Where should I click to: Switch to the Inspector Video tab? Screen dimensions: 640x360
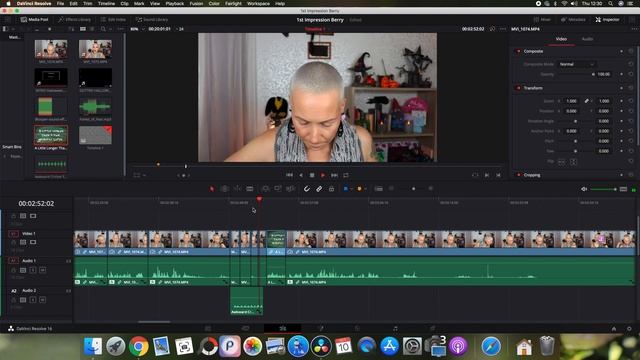pos(561,39)
